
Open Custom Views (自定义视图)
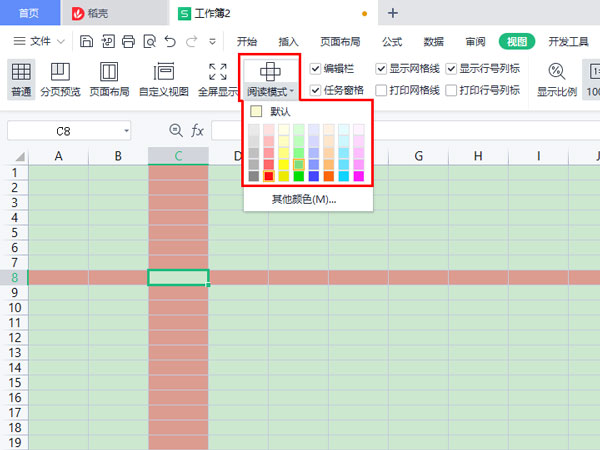pyautogui.click(x=163, y=78)
